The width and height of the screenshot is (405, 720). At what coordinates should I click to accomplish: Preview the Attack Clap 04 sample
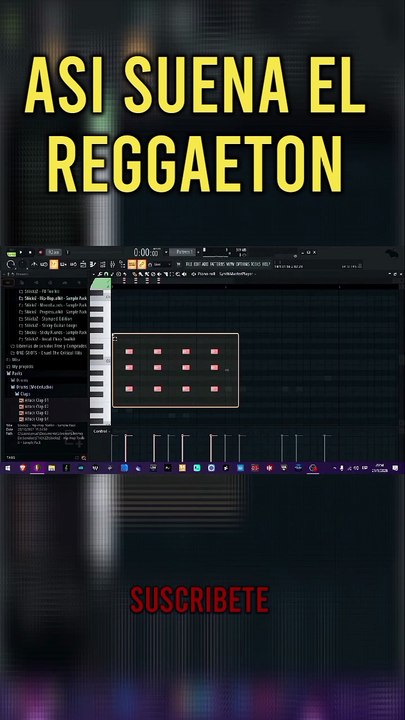[x=34, y=419]
